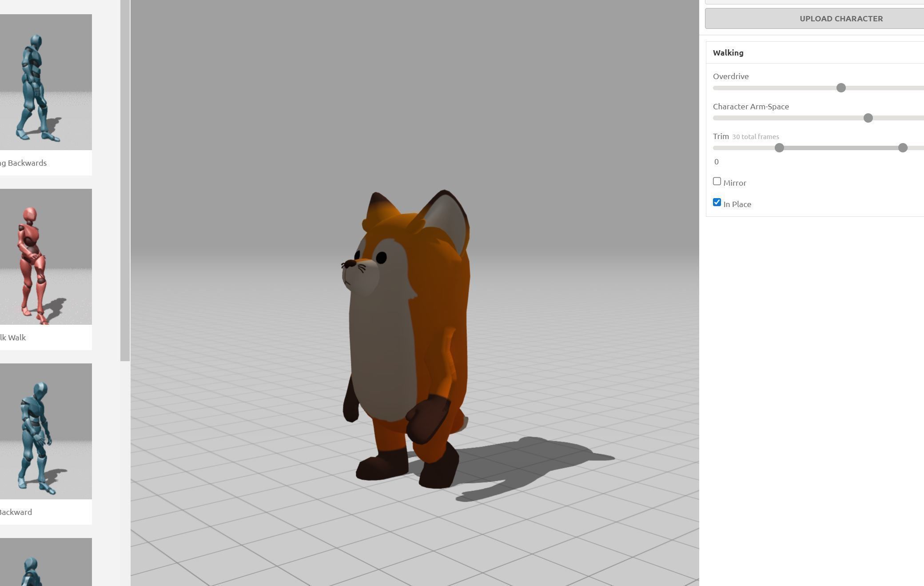The width and height of the screenshot is (924, 586).
Task: Click the fox character in viewport
Action: [406, 340]
